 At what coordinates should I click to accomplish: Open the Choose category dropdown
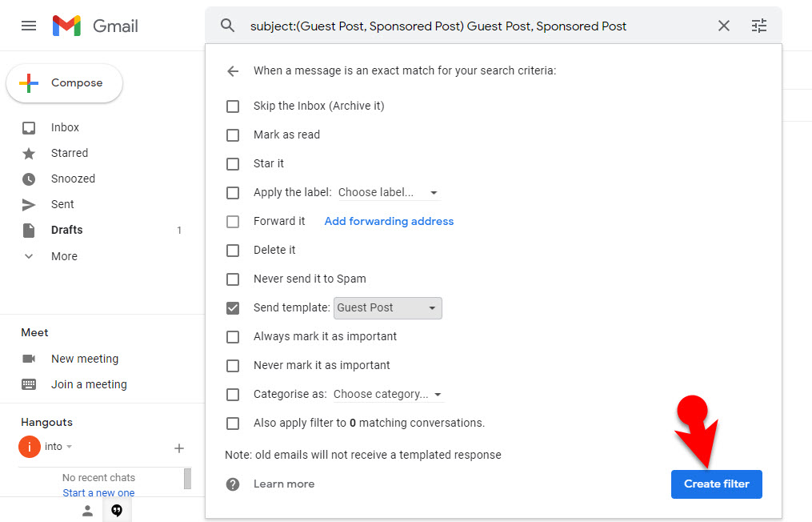click(x=388, y=395)
